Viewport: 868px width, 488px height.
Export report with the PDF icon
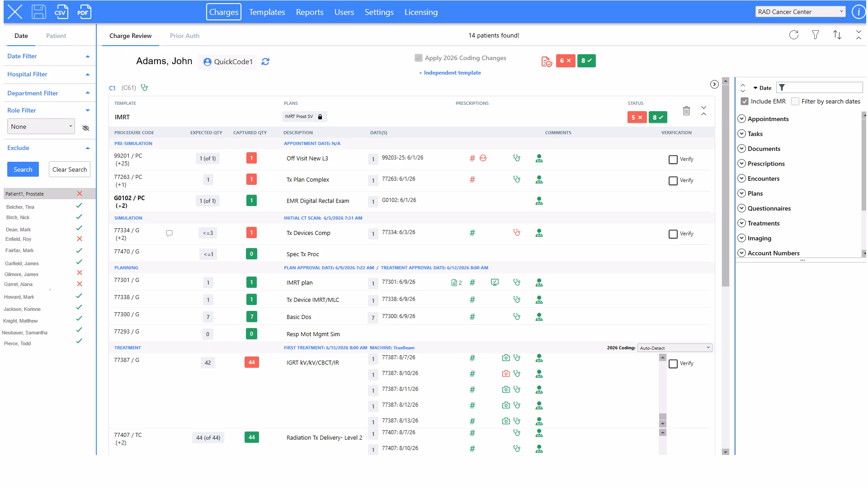coord(84,12)
